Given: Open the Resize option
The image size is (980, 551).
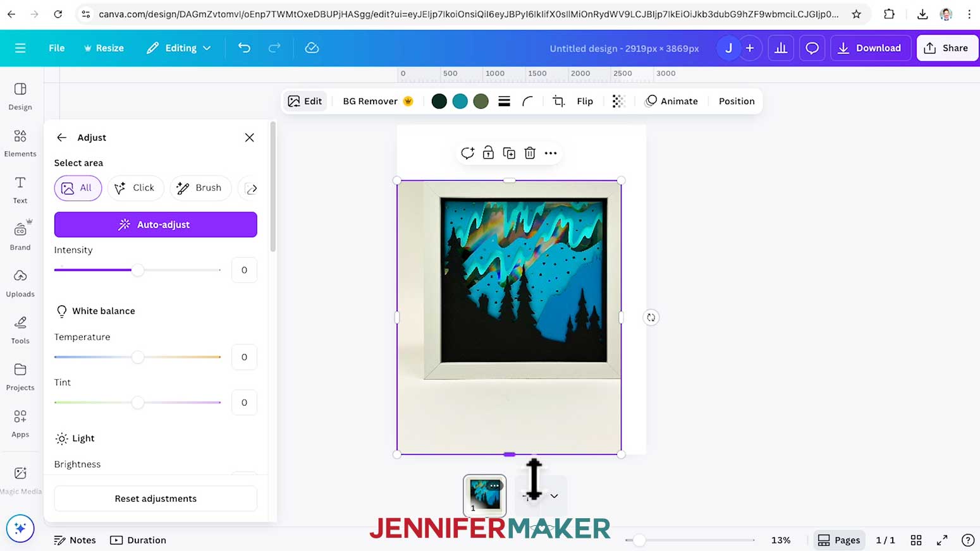Looking at the screenshot, I should [104, 48].
